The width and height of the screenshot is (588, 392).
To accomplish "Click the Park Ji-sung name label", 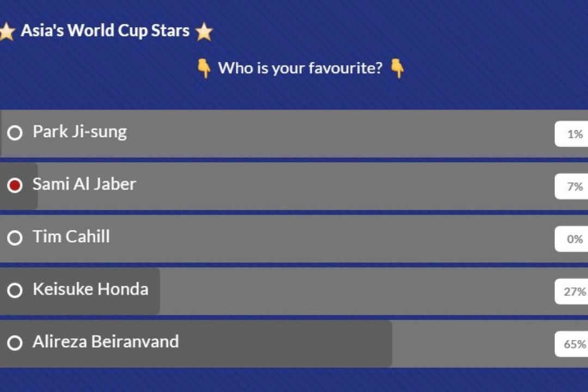I will 80,132.
